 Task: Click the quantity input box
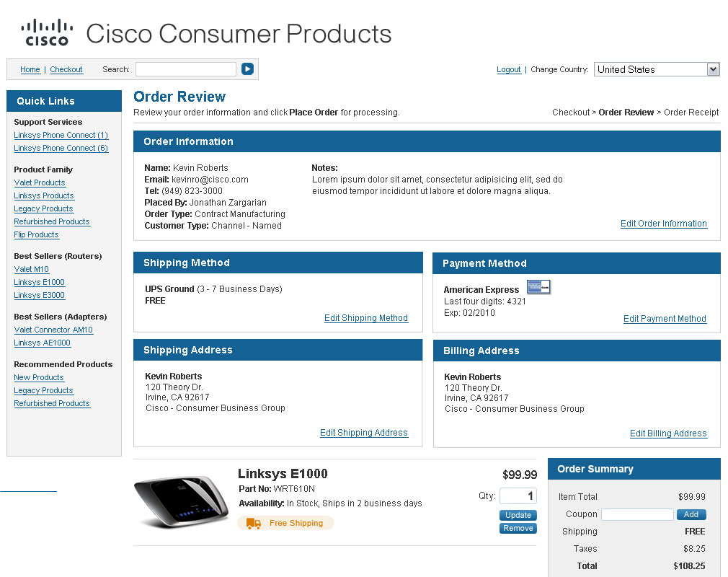tap(518, 496)
